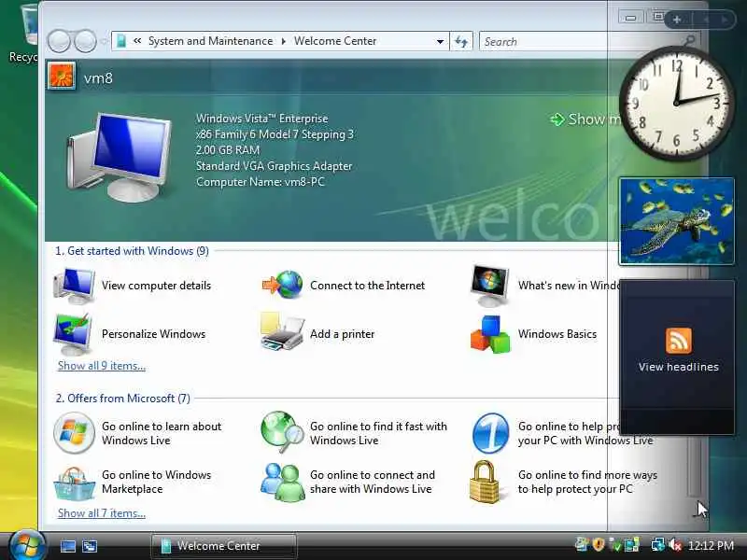Screen dimensions: 747x560
Task: Click Show all 9 items link
Action: click(102, 366)
